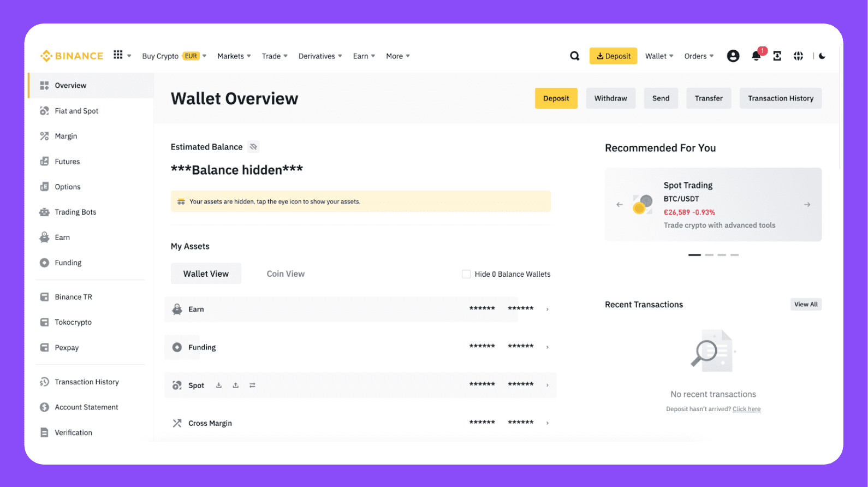Image resolution: width=868 pixels, height=487 pixels.
Task: Click the Earn wallet row icon
Action: 177,309
